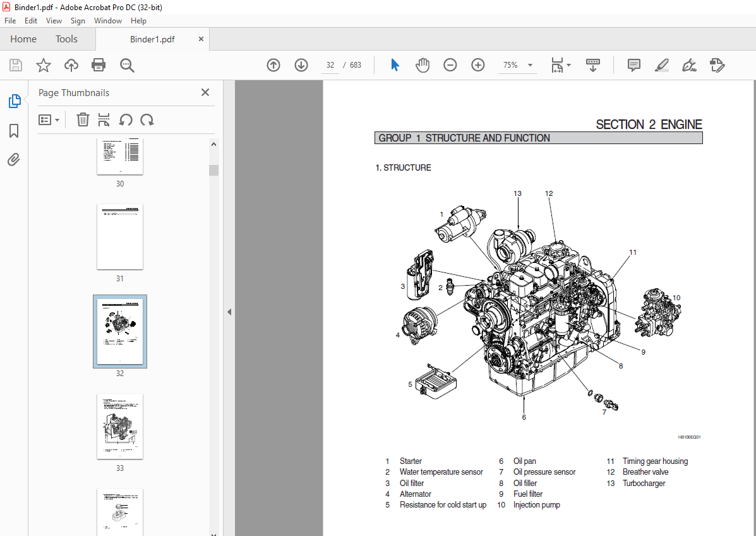756x536 pixels.
Task: Select the Highlight text tool
Action: [x=661, y=64]
